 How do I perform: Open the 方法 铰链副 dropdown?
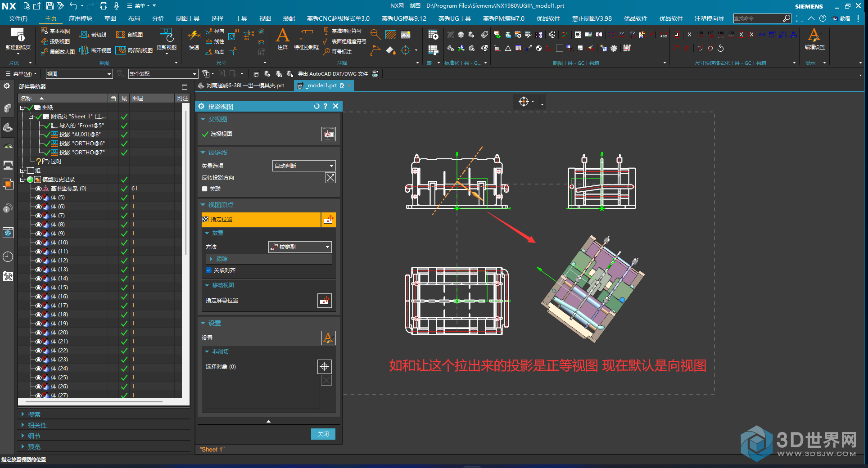click(300, 247)
